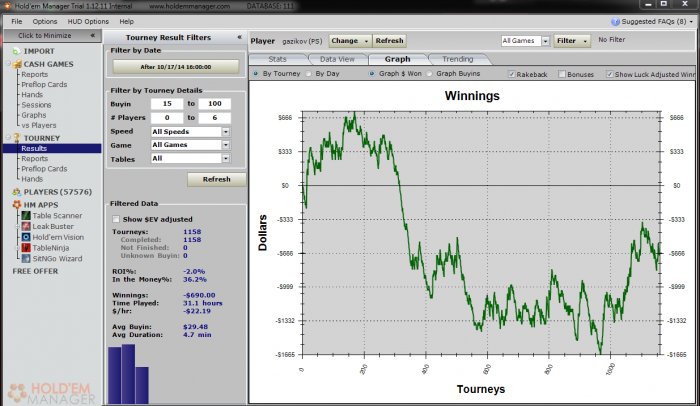Select Reports under Cash Games
The image size is (700, 406).
tap(35, 74)
